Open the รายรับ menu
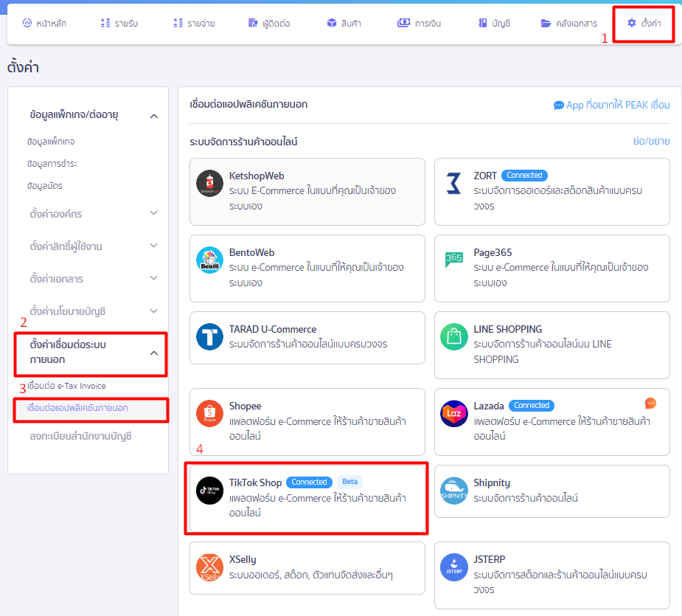The image size is (682, 616). point(119,23)
